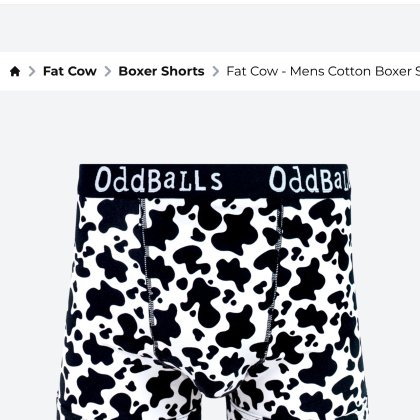Click the grey area below the breadcrumb bar
The image size is (420, 420).
pos(210,127)
